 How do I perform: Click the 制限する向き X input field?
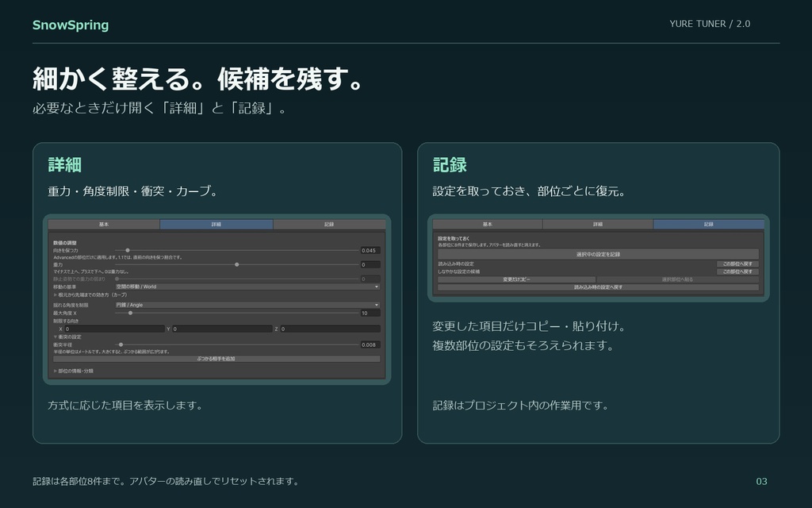[114, 329]
